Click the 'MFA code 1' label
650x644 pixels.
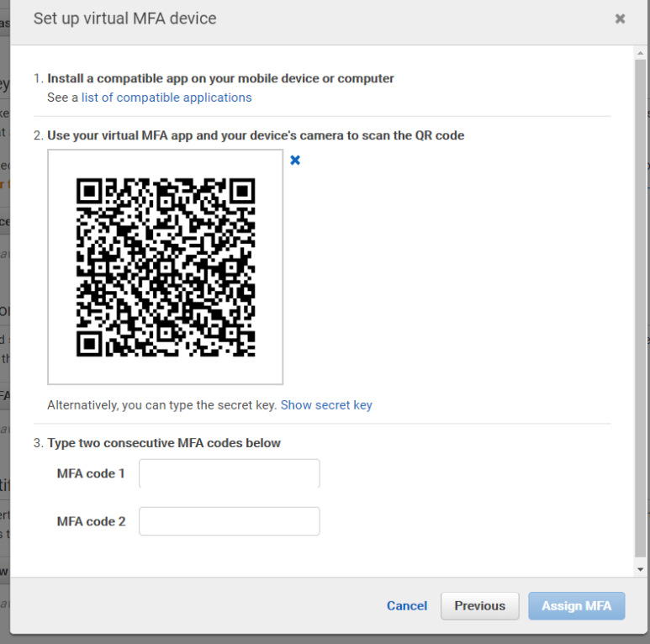tap(91, 473)
